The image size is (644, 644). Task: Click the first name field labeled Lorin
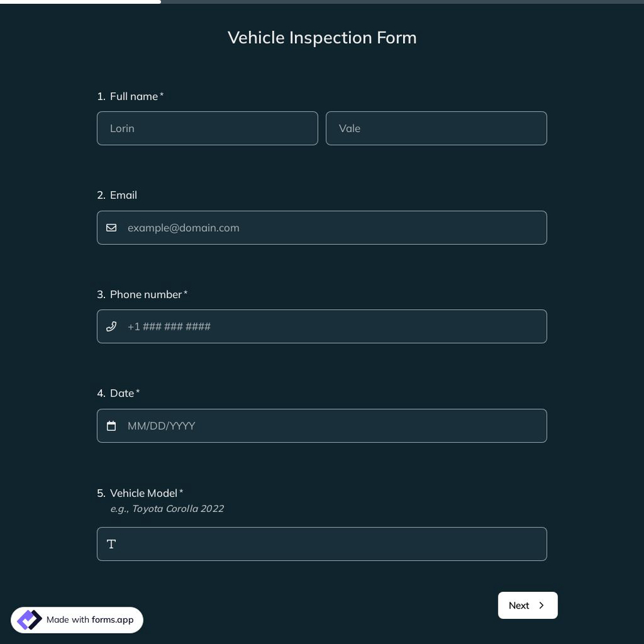207,127
